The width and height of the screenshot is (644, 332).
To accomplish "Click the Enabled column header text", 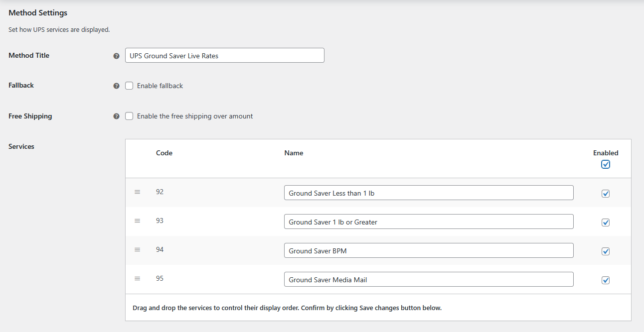I will (606, 153).
